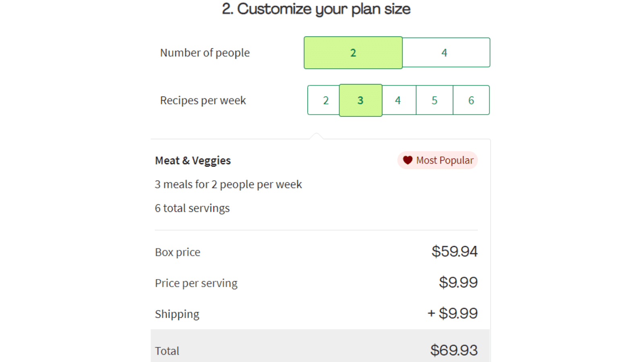Click the 'Total' label
This screenshot has width=644, height=362.
(167, 351)
